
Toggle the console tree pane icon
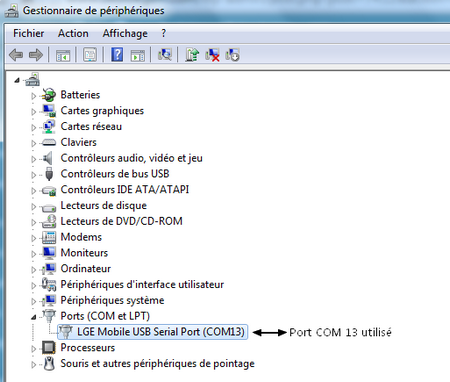tap(63, 55)
